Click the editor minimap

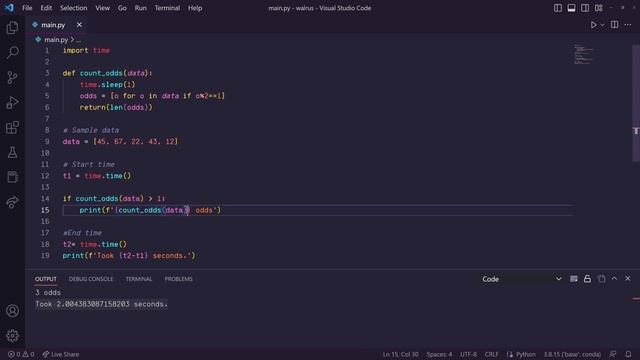tap(584, 54)
